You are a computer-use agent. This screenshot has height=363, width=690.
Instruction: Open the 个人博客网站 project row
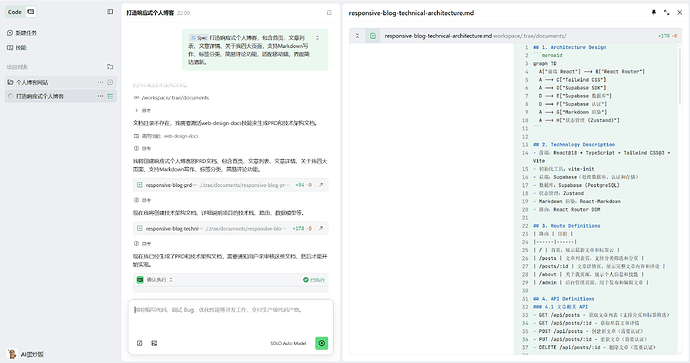60,82
